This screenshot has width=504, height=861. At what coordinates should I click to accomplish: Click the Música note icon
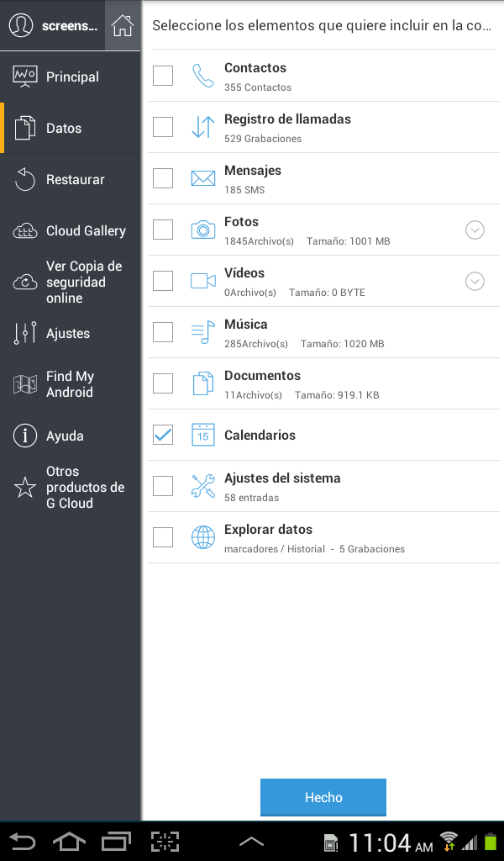203,332
